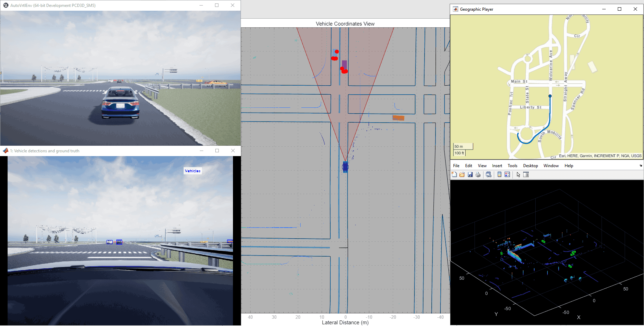Open the View menu
644x326 pixels.
(x=482, y=166)
